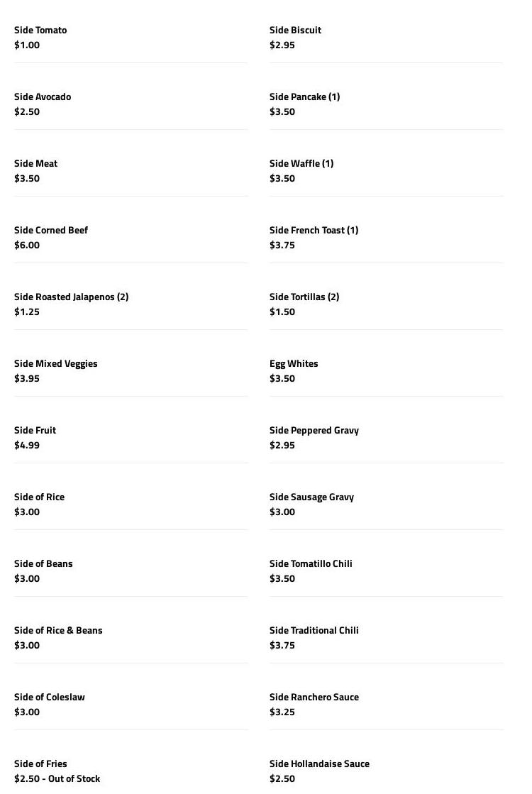The height and width of the screenshot is (794, 532).
Task: Select Side Peppered Gravy
Action: pyautogui.click(x=314, y=431)
